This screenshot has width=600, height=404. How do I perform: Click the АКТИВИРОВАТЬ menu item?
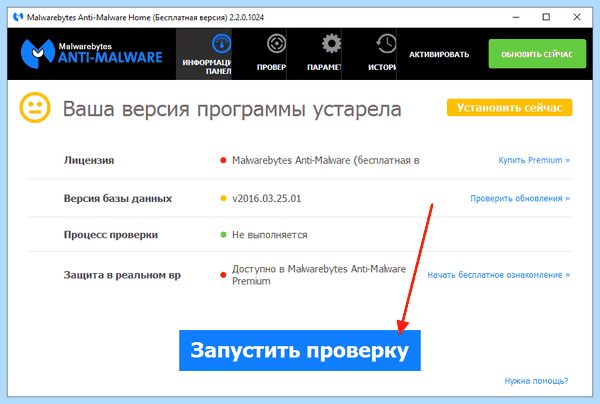(439, 54)
